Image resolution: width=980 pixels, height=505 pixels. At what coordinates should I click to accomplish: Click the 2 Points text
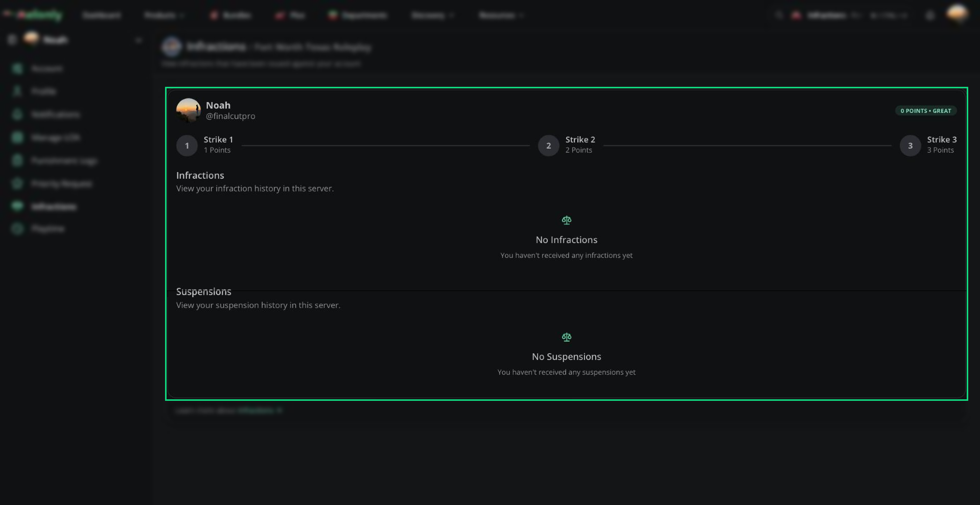pos(578,150)
